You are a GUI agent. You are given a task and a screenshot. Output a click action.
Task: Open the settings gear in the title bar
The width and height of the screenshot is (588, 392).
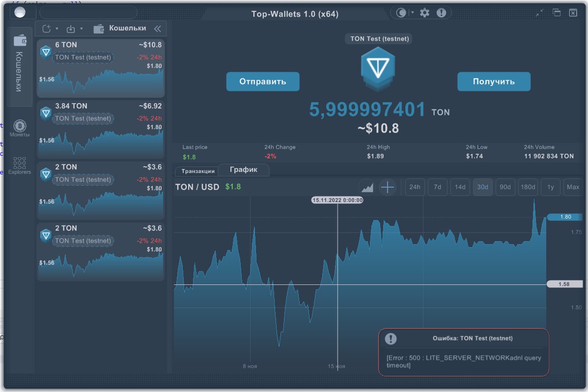click(x=424, y=13)
